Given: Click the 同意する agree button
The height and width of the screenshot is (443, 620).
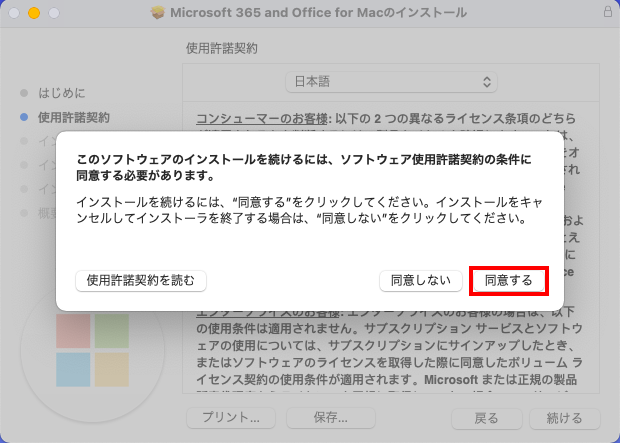Looking at the screenshot, I should (x=508, y=281).
